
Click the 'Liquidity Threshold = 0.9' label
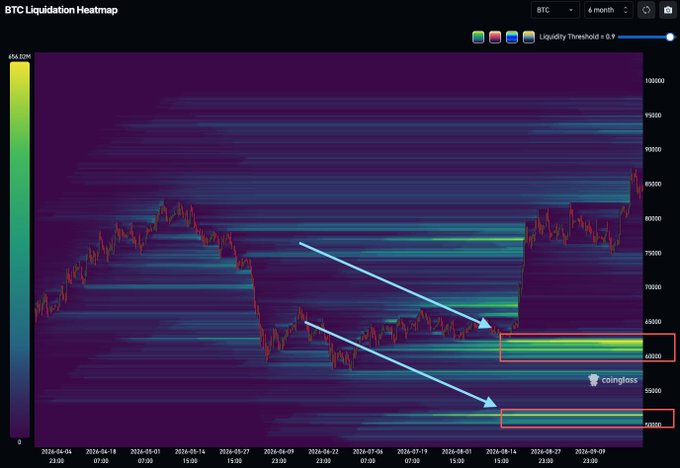coord(577,37)
